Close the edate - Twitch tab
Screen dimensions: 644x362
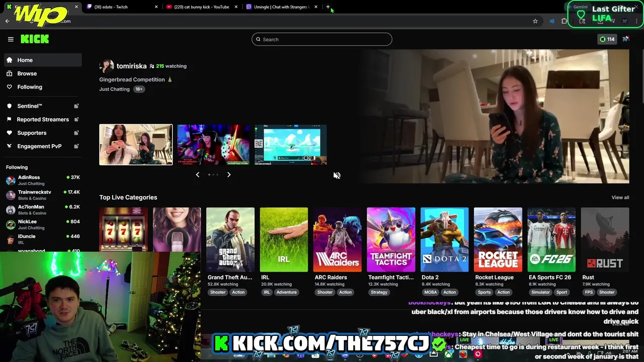156,7
